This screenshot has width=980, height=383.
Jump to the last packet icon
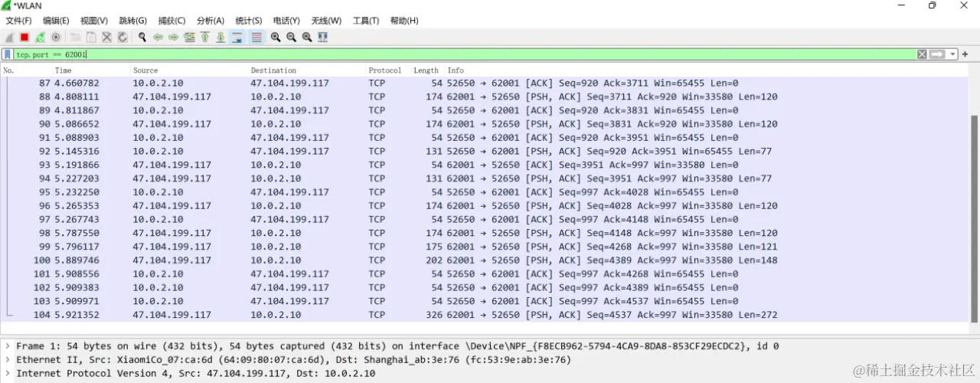pos(220,37)
